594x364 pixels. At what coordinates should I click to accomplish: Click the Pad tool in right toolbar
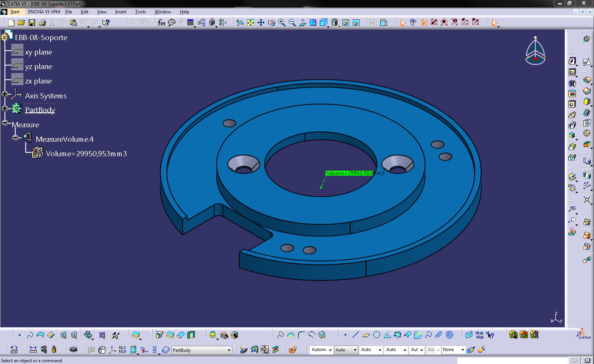pyautogui.click(x=572, y=61)
